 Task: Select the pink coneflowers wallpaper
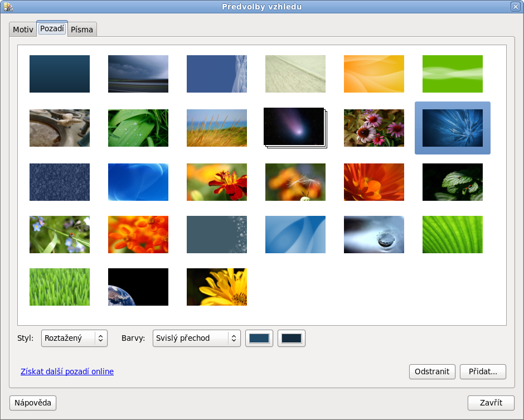[x=373, y=128]
